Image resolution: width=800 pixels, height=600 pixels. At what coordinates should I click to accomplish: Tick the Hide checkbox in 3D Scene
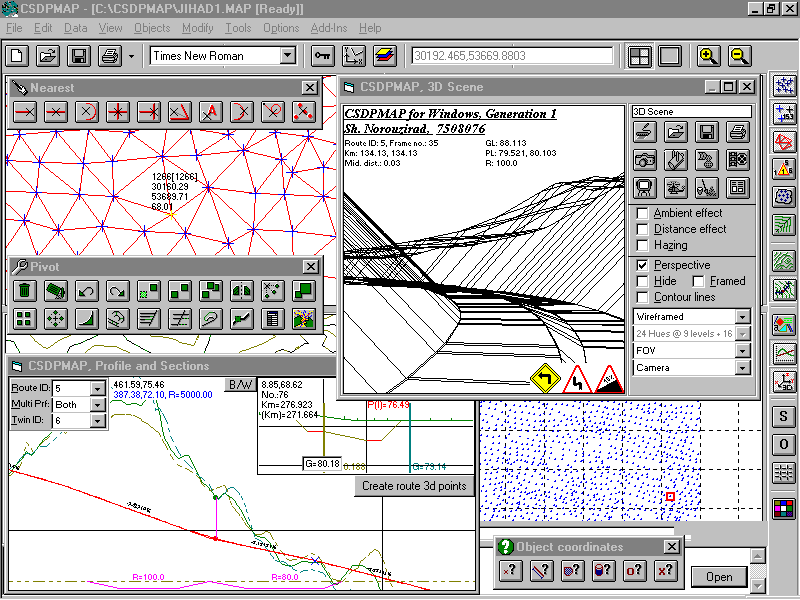point(643,281)
